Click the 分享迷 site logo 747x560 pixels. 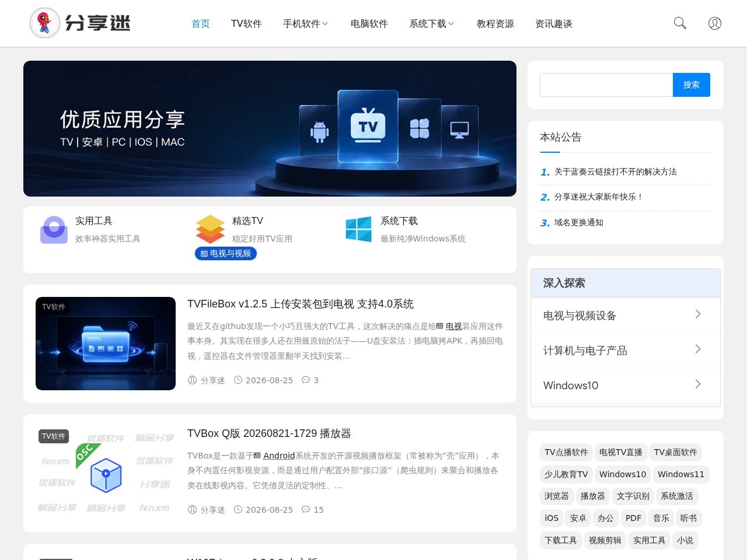point(80,23)
